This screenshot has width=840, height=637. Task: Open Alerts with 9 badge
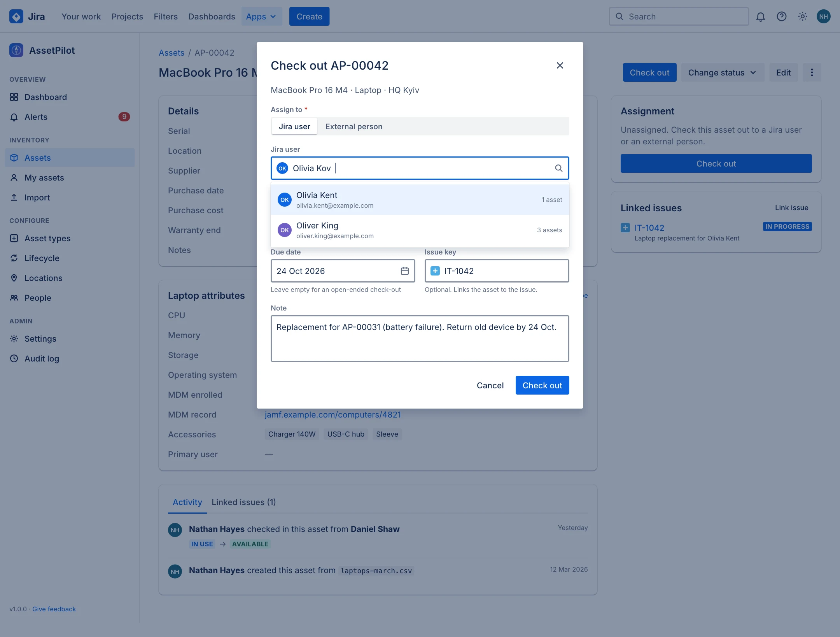(x=70, y=117)
